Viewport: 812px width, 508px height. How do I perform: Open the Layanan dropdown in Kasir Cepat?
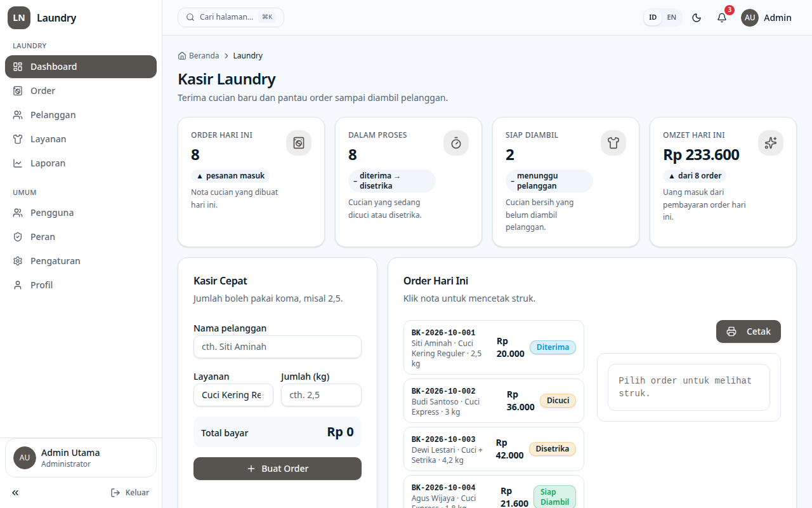(x=233, y=395)
